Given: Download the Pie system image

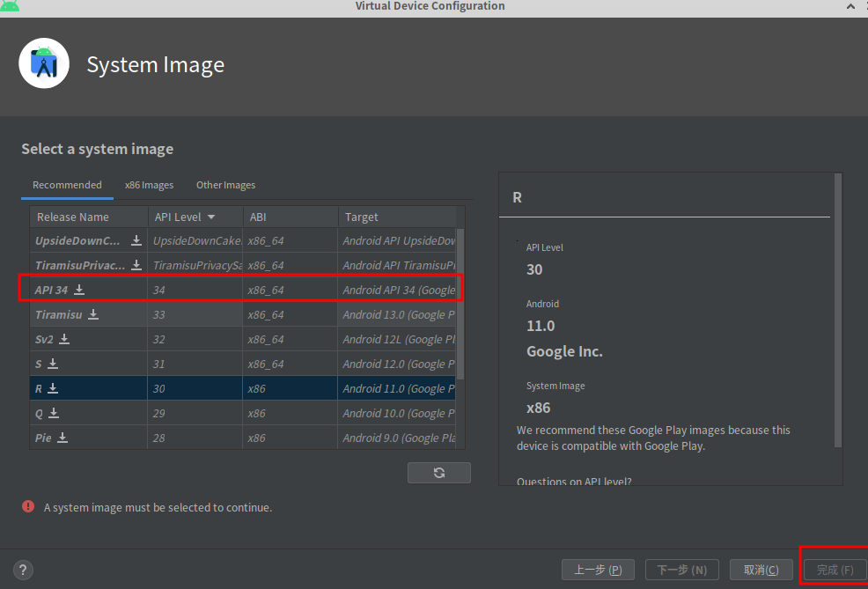Looking at the screenshot, I should point(63,438).
